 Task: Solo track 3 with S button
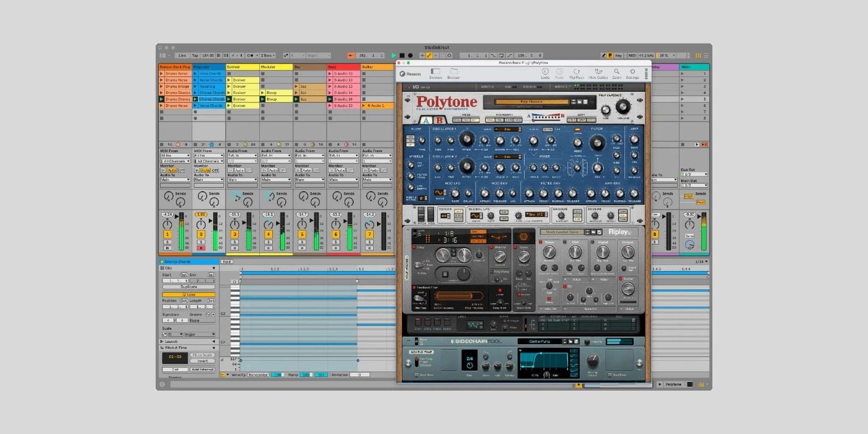point(234,241)
